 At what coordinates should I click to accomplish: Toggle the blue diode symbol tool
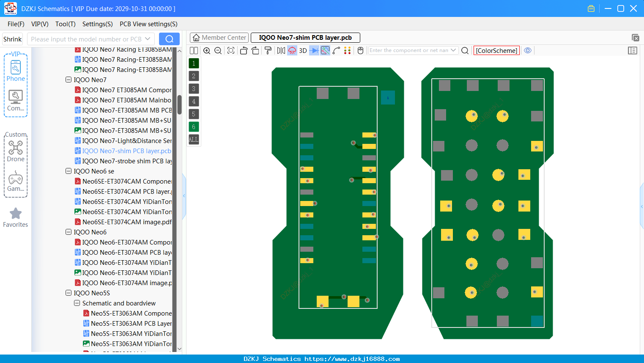pyautogui.click(x=314, y=51)
